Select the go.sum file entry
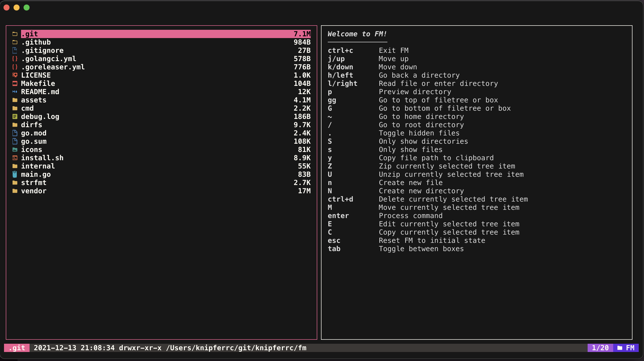 point(34,141)
